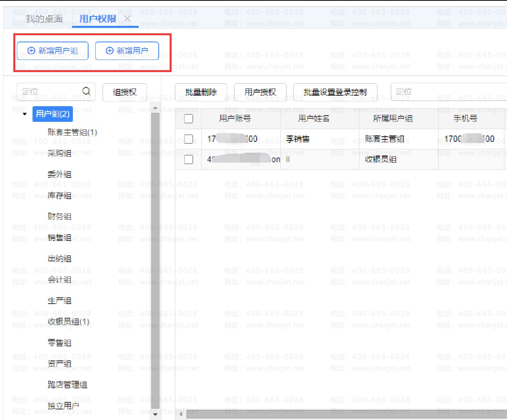Focus the right-side 定位 search field
The height and width of the screenshot is (420, 507).
[x=449, y=92]
